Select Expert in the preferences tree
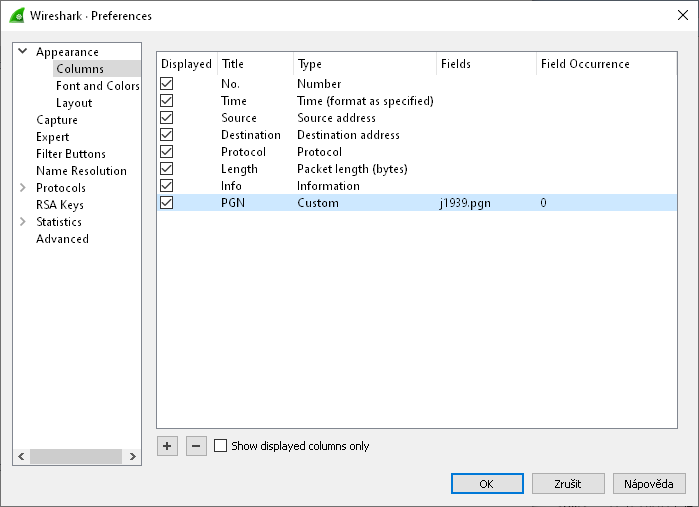Viewport: 699px width, 507px height. click(x=53, y=137)
